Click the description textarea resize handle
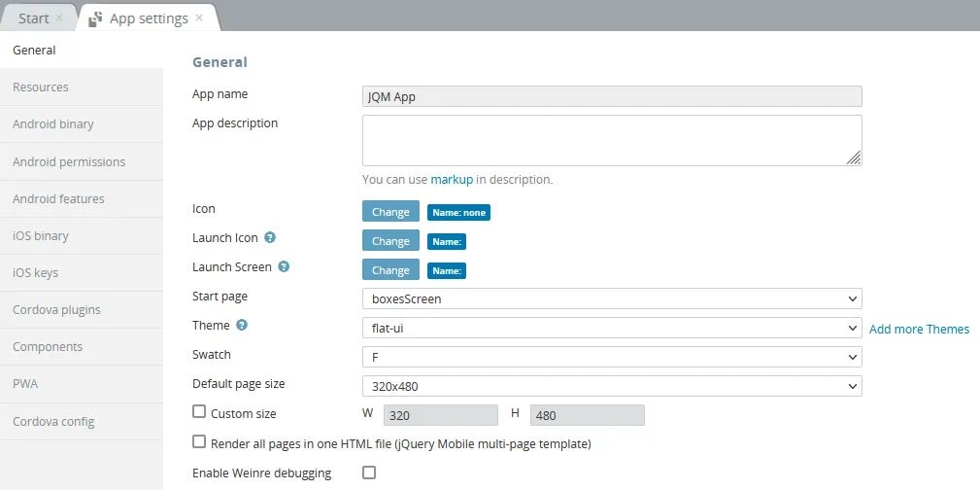Screen dimensions: 980x490 tap(854, 157)
